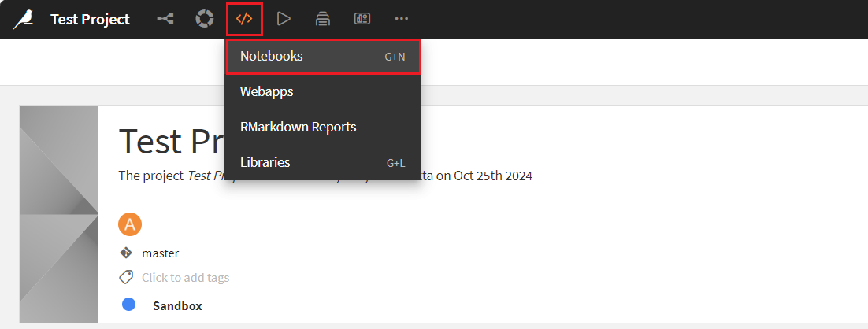Click the orange A user avatar
868x329 pixels.
pyautogui.click(x=129, y=224)
